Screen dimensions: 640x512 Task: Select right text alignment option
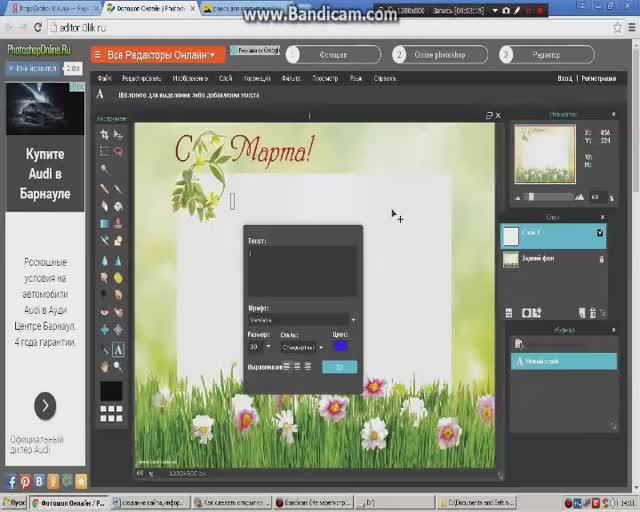click(307, 366)
